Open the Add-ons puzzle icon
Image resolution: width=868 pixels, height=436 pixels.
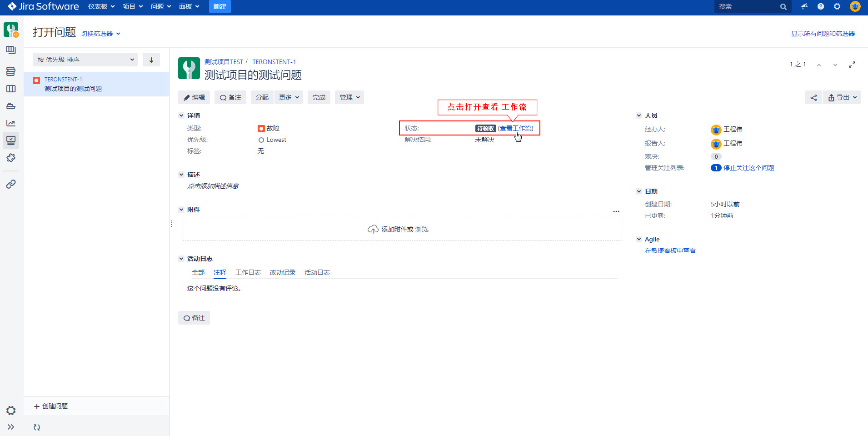(11, 158)
